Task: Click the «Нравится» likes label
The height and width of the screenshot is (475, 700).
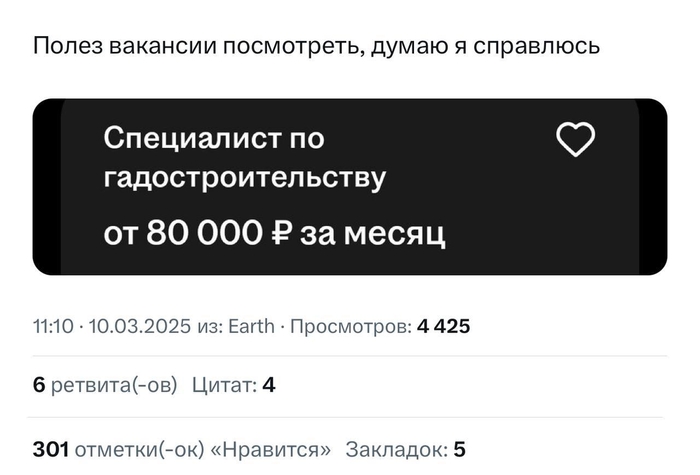Action: coord(271,449)
